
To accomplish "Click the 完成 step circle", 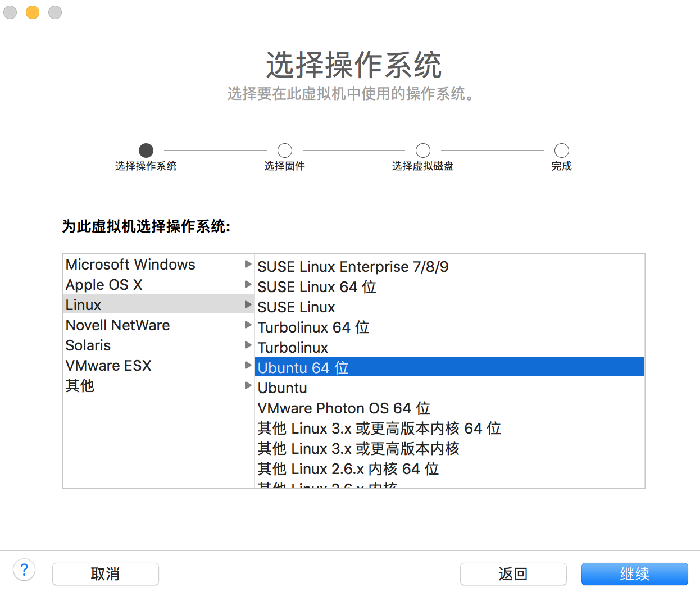I will coord(562,151).
